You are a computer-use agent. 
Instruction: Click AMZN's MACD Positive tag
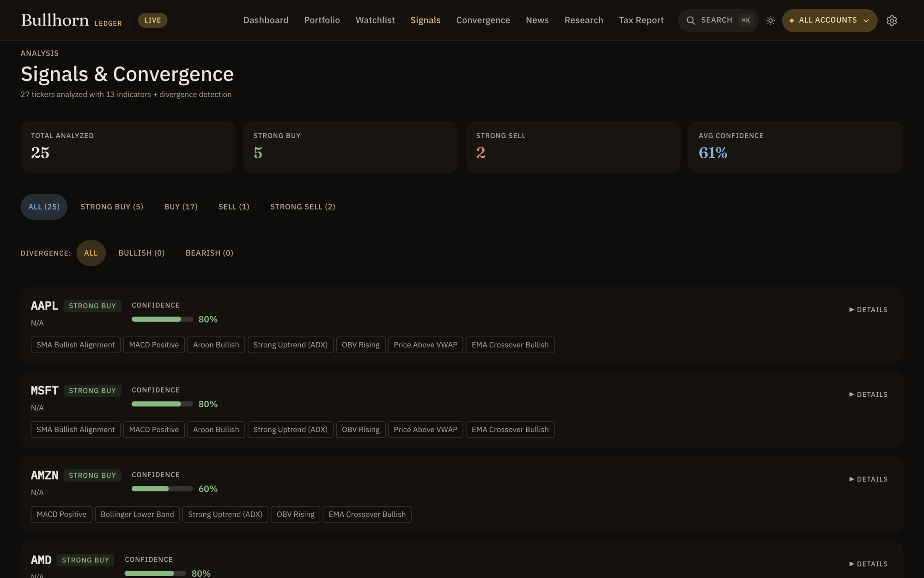(61, 514)
